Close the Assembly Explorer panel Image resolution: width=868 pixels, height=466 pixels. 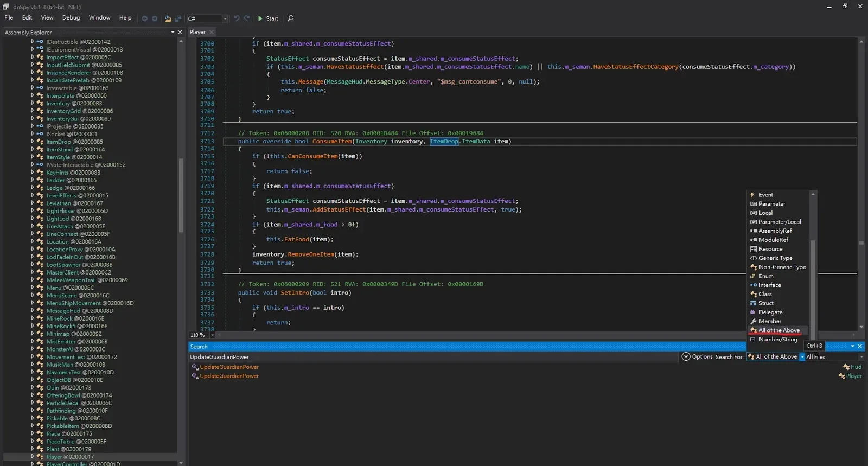click(180, 33)
